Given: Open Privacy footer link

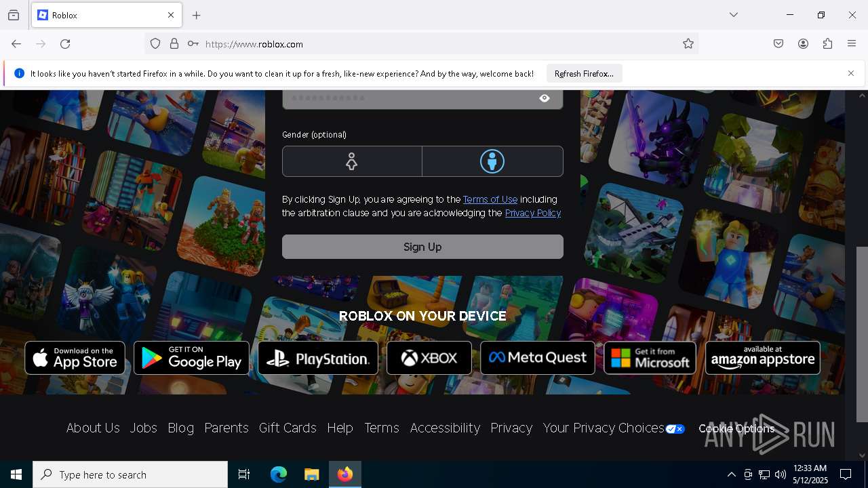Looking at the screenshot, I should click(x=511, y=428).
